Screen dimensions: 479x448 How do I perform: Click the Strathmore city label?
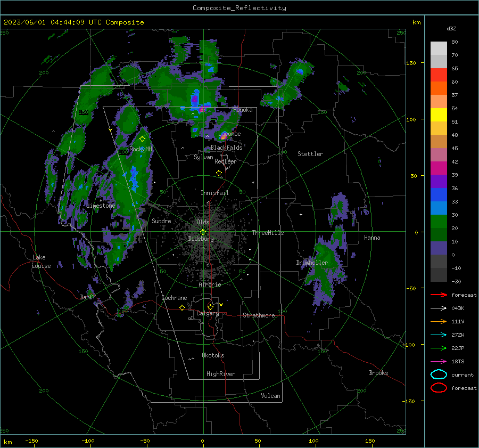coord(259,315)
